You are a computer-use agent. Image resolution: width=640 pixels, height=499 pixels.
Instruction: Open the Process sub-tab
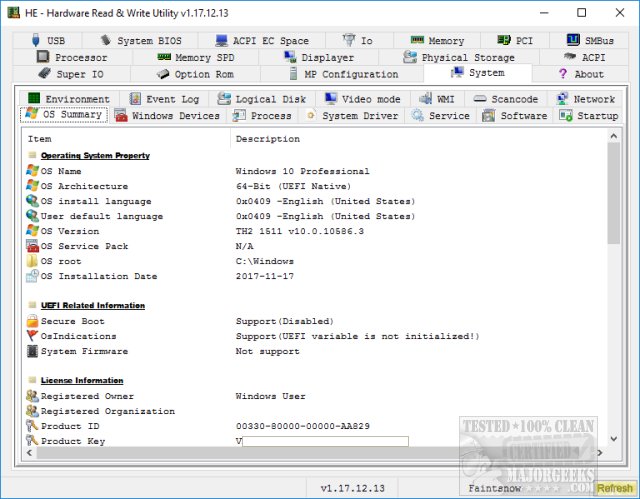[262, 116]
